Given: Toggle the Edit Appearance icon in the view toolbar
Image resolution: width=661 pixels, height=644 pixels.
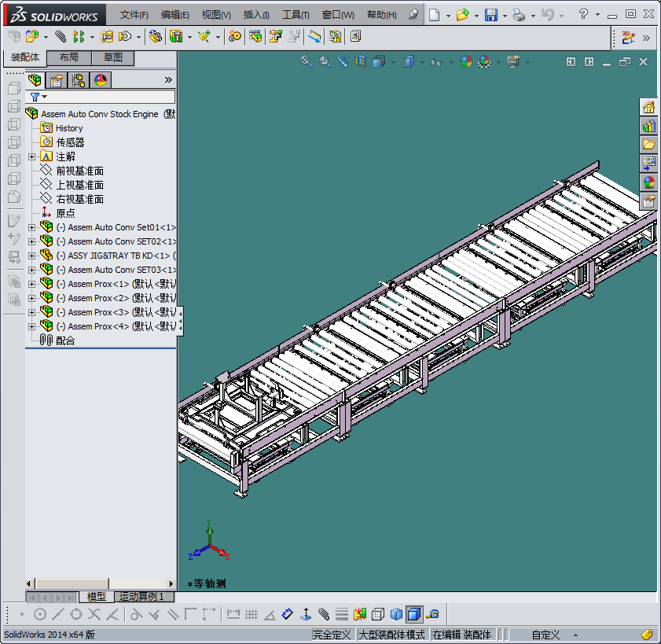Looking at the screenshot, I should [466, 61].
